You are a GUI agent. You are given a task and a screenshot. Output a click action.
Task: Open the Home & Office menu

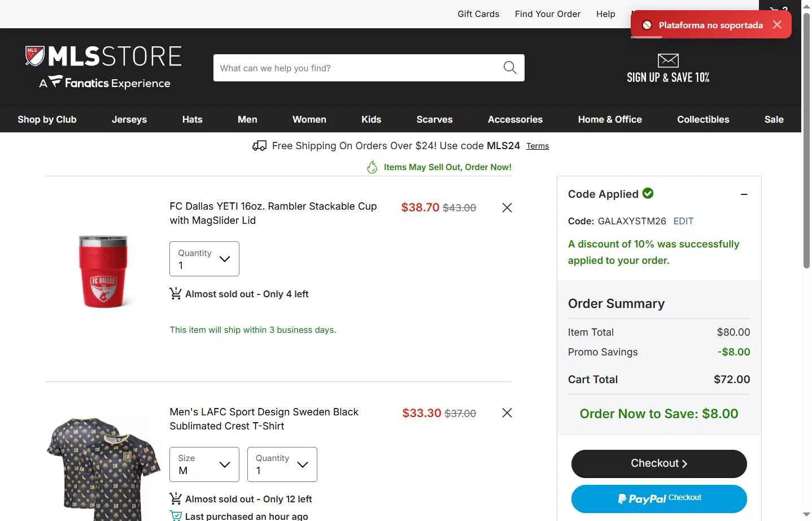[610, 119]
